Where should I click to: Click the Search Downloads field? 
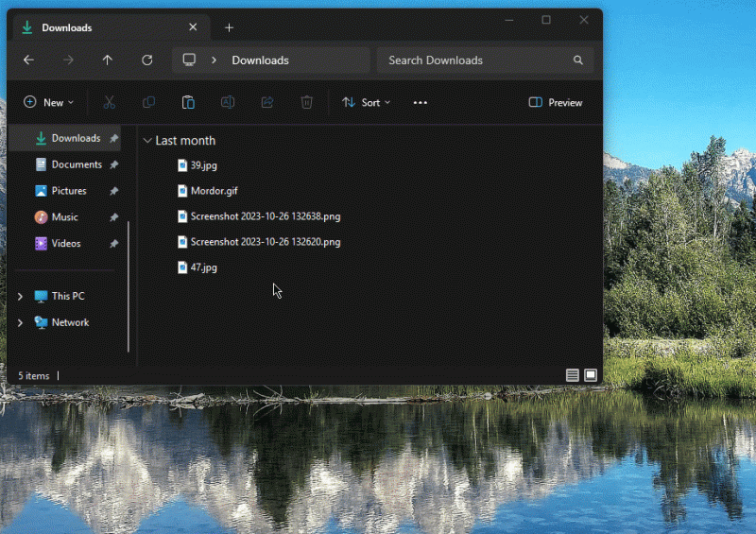tap(486, 60)
